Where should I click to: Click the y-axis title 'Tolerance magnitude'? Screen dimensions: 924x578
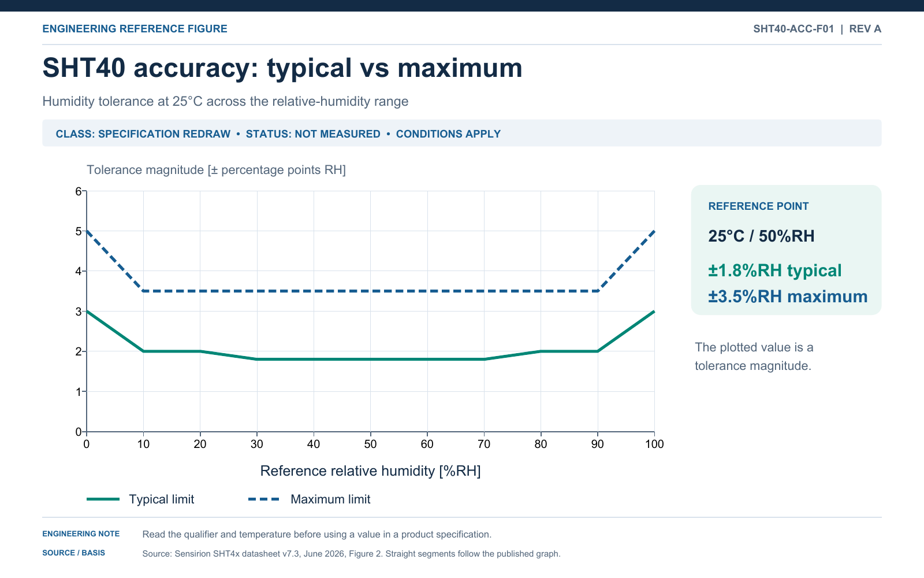tap(216, 170)
